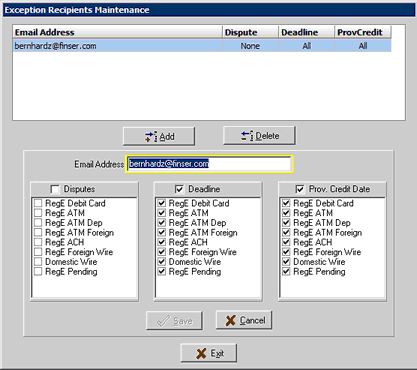Screen dimensions: 417x370
Task: Uncheck RegE Pending under Prov. Credit Date
Action: pos(286,271)
